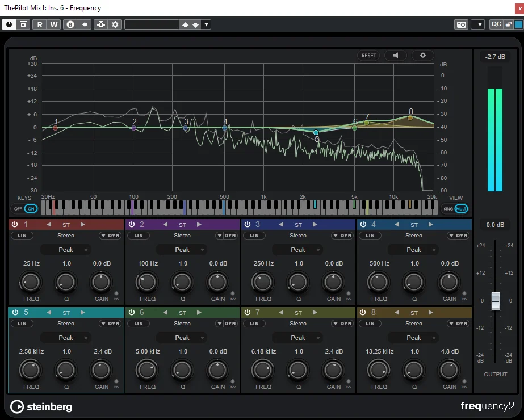This screenshot has height=420, width=524.
Task: Toggle keyboard keys ON switch
Action: [31, 209]
